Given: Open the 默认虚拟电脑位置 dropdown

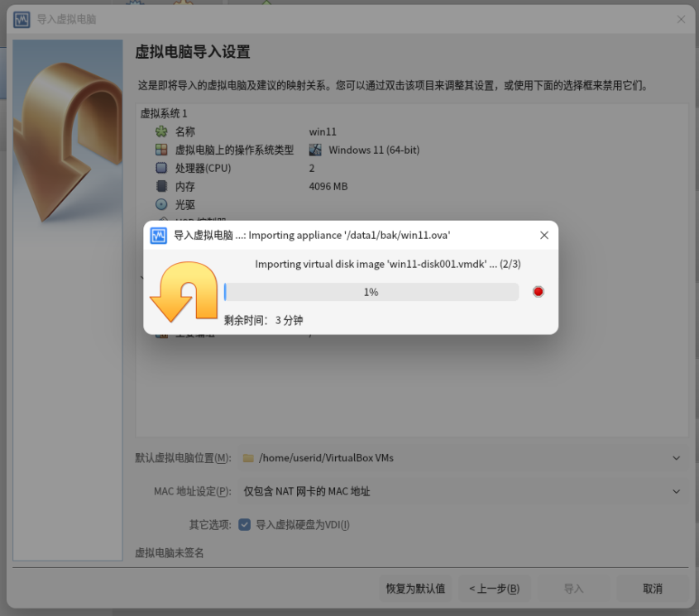Looking at the screenshot, I should pyautogui.click(x=462, y=458).
